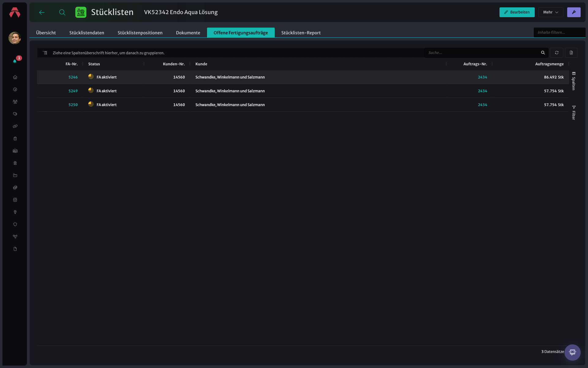588x368 pixels.
Task: Expand the Spalten side panel
Action: click(x=574, y=81)
